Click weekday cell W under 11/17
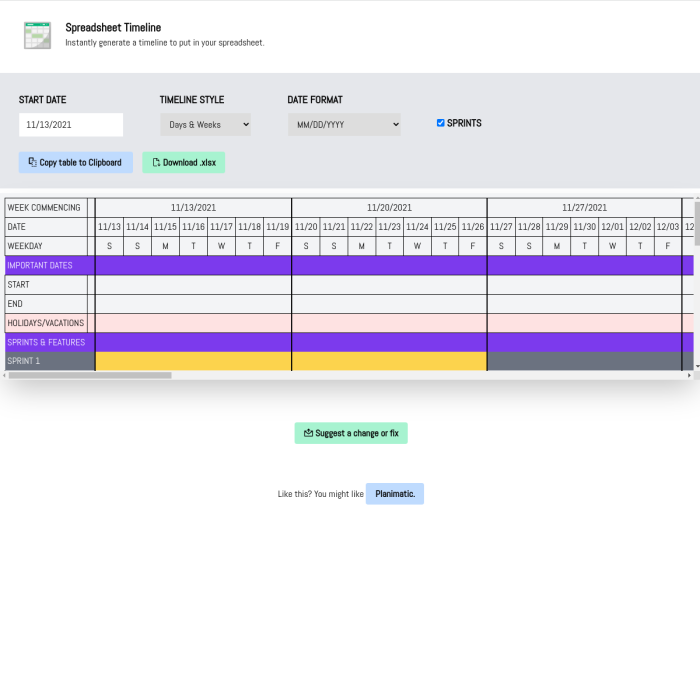The image size is (700, 700). coord(221,246)
